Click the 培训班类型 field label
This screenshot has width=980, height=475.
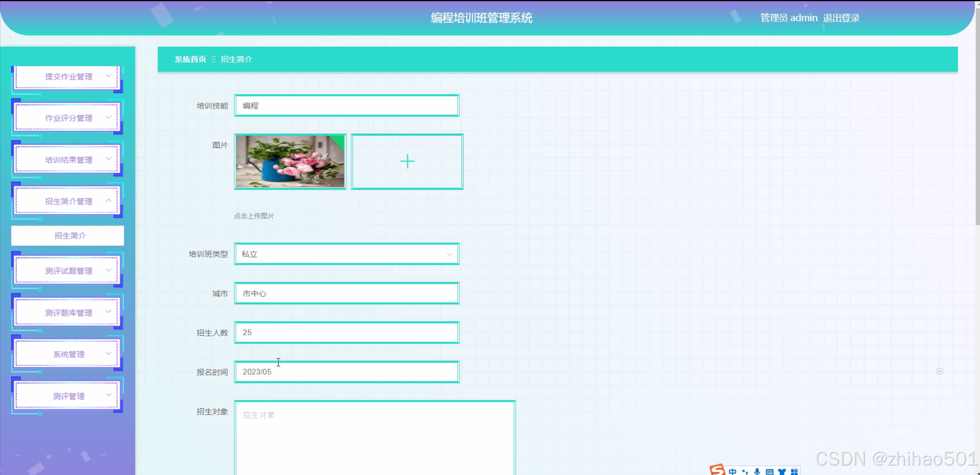(x=208, y=254)
